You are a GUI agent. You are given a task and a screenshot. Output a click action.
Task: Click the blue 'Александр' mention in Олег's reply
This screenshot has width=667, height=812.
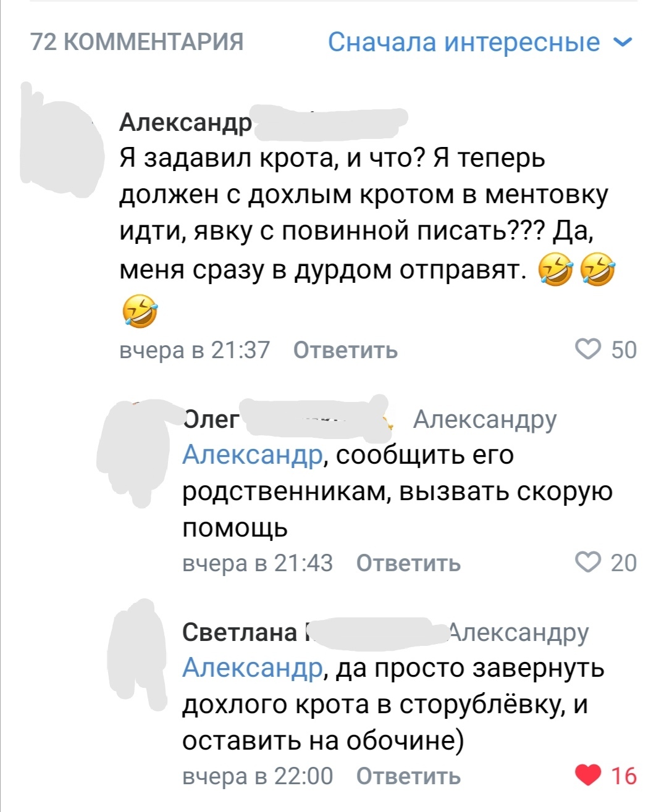[252, 455]
